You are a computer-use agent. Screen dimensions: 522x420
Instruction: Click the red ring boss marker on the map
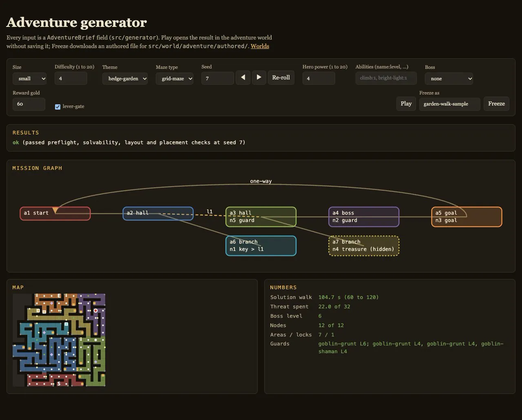pos(96,311)
